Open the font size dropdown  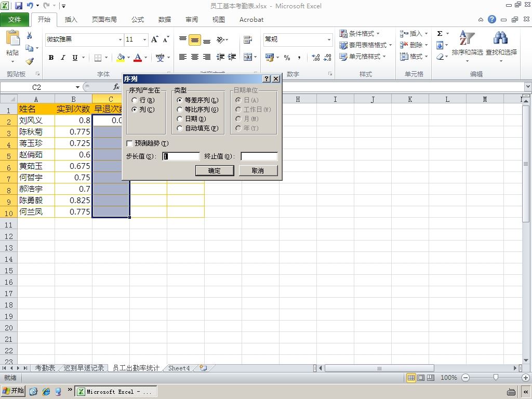(144, 39)
